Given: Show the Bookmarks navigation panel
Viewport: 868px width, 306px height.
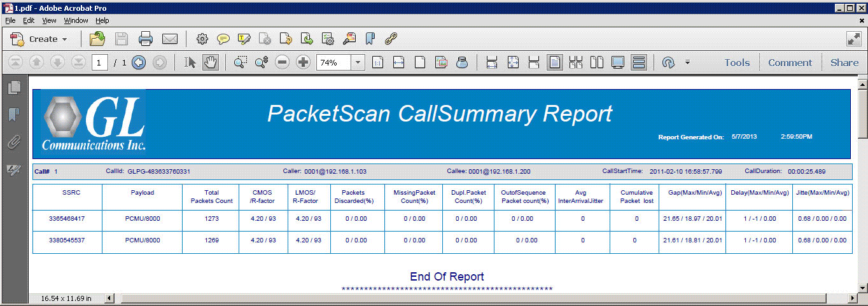Looking at the screenshot, I should [x=13, y=115].
